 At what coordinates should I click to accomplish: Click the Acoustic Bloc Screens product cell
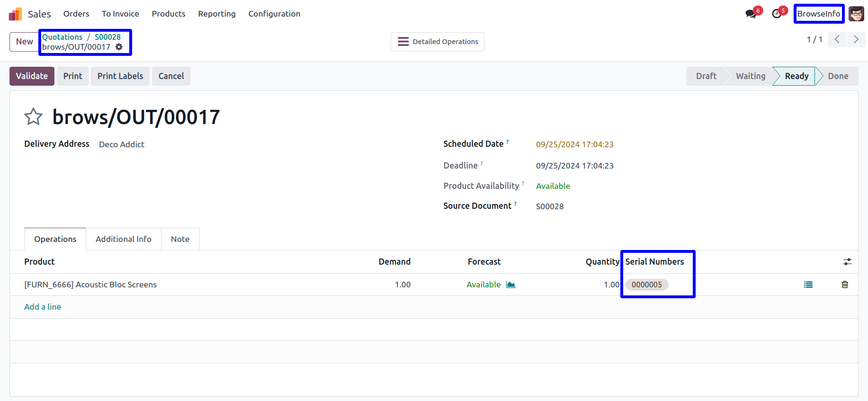point(90,285)
